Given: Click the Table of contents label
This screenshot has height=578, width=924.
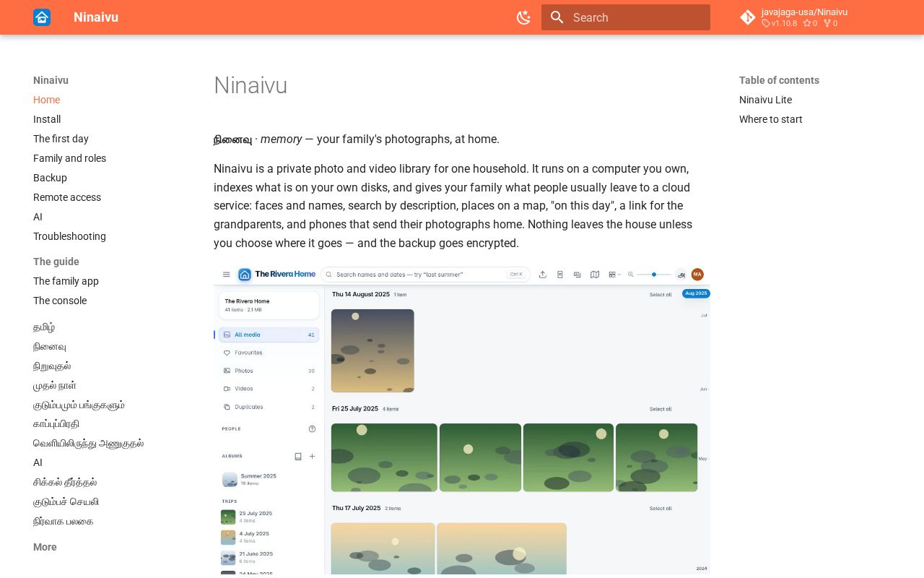Looking at the screenshot, I should 779,80.
